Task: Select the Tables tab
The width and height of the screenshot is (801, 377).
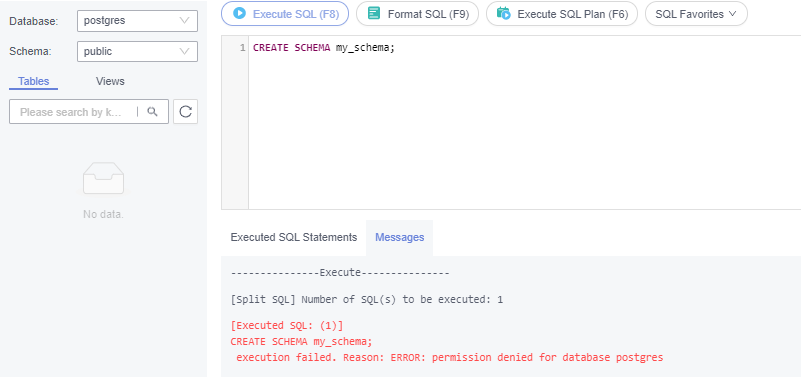Action: pos(34,81)
